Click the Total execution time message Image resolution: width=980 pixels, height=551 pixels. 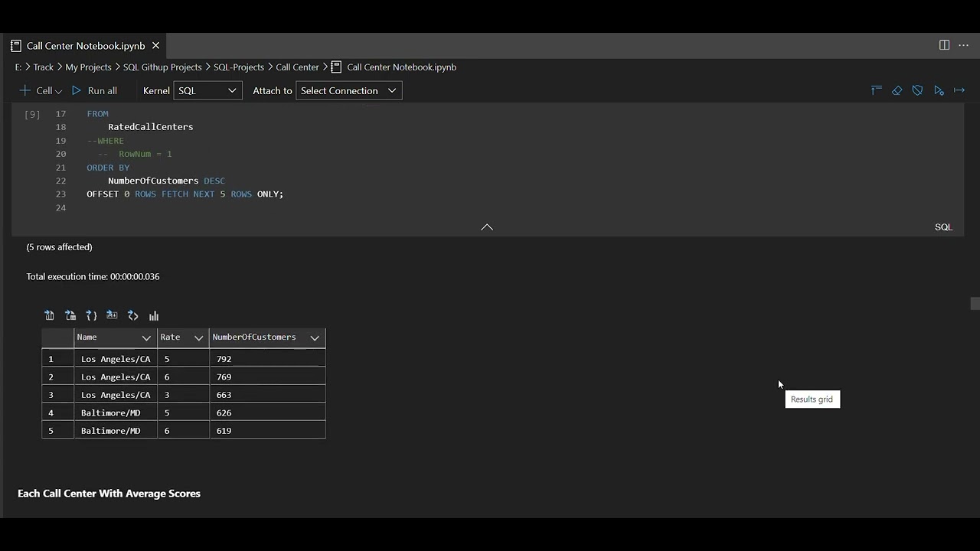(93, 276)
